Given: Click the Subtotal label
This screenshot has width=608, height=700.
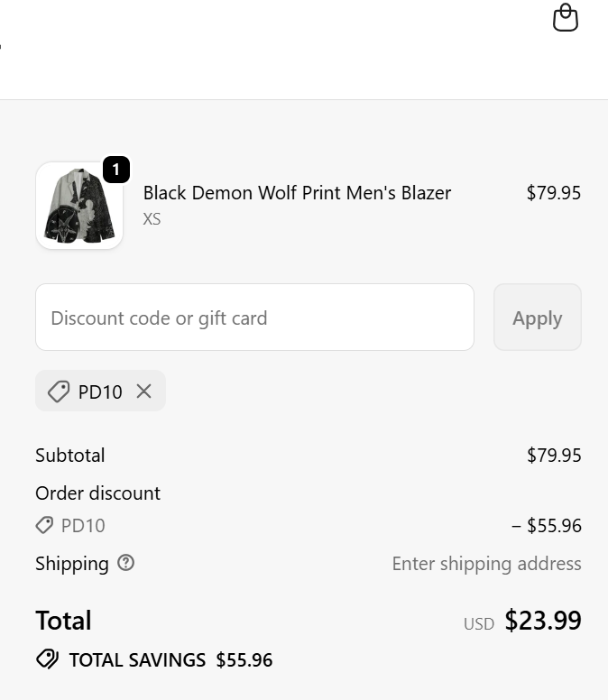Looking at the screenshot, I should (70, 456).
